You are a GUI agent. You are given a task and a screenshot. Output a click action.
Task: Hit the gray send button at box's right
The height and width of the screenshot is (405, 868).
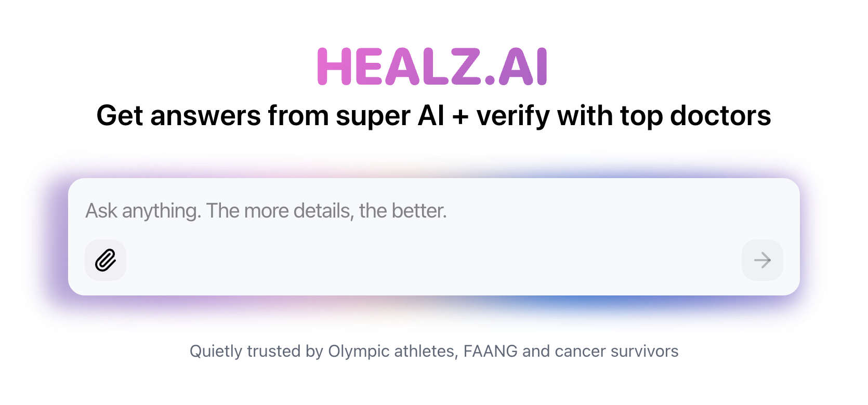click(x=762, y=260)
